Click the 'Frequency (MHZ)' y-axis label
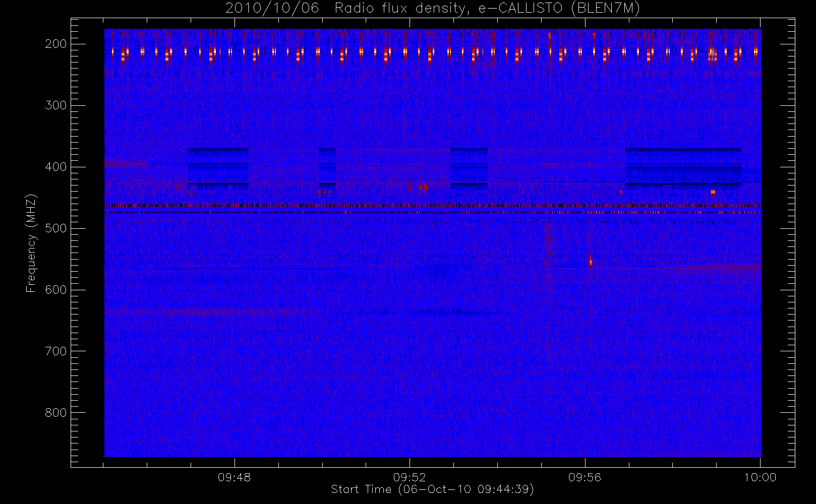The width and height of the screenshot is (816, 504). [31, 243]
